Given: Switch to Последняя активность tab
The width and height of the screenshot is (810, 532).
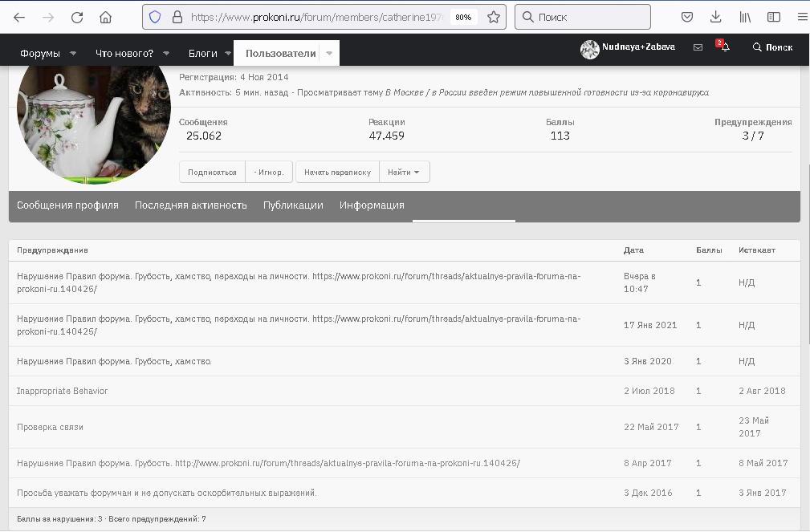Looking at the screenshot, I should 190,205.
